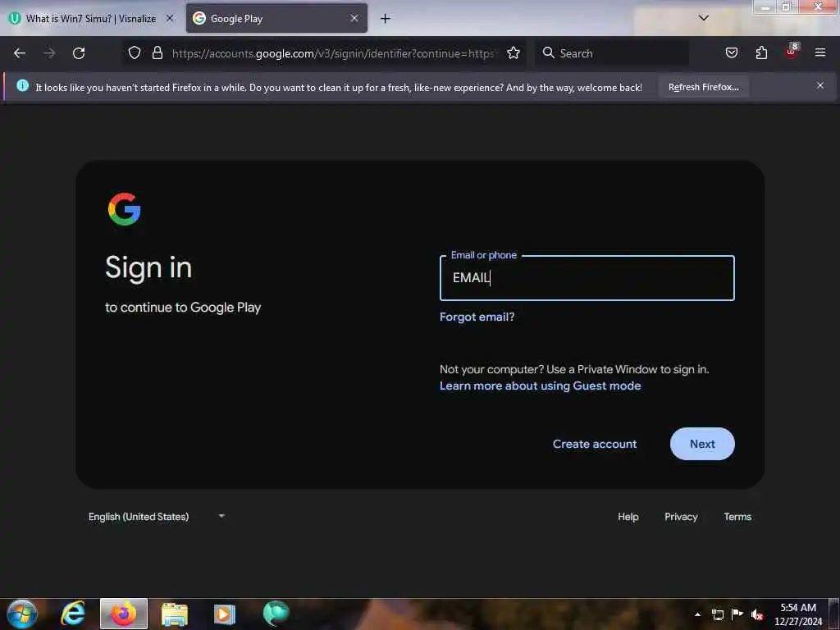This screenshot has width=840, height=630.
Task: Close the What is Win7 Simu tab
Action: (x=169, y=18)
